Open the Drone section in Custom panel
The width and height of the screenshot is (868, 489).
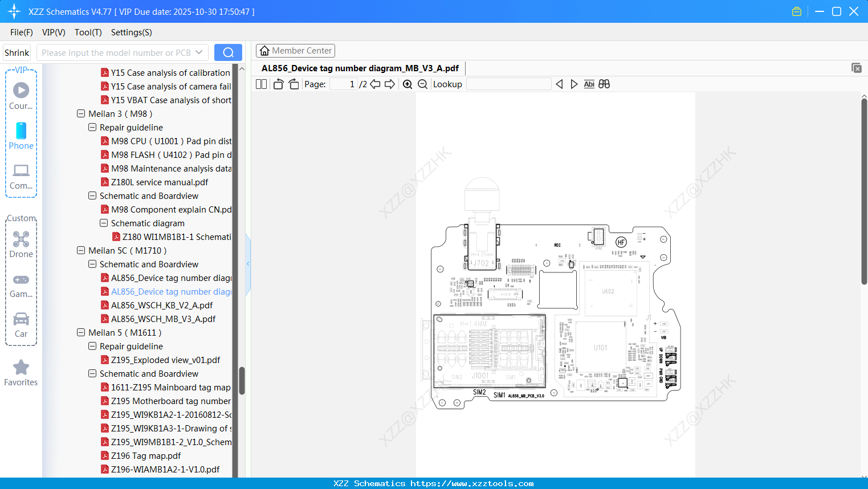pyautogui.click(x=21, y=243)
